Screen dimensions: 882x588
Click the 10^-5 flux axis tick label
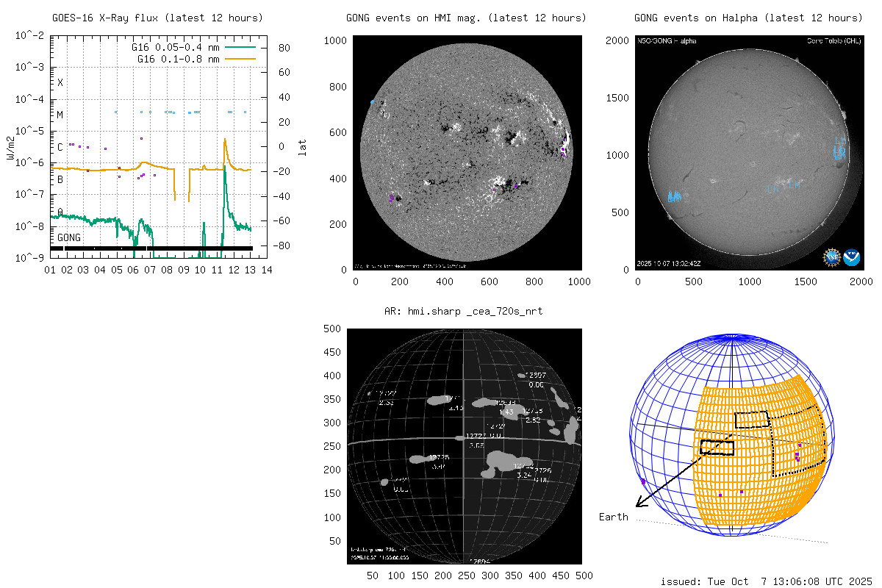pos(31,132)
